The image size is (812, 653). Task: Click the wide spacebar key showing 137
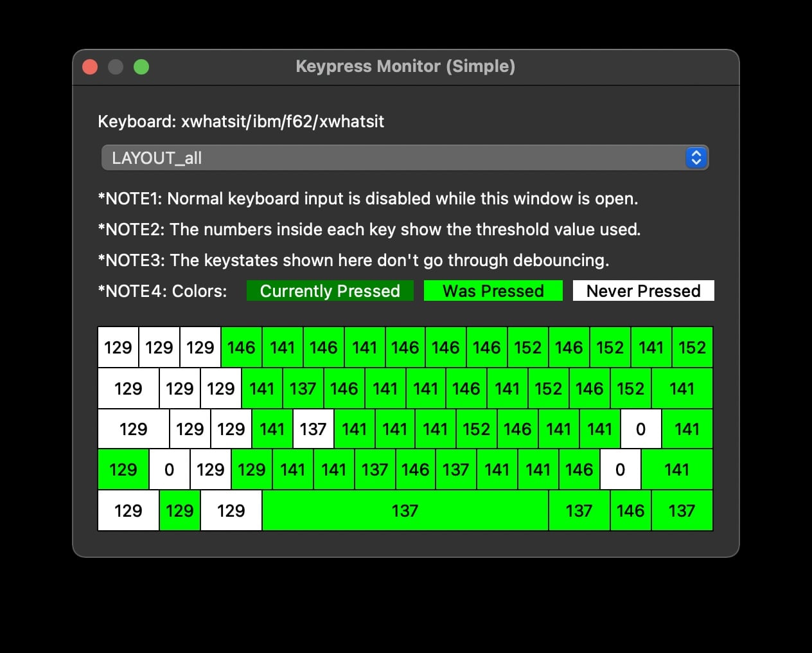404,510
